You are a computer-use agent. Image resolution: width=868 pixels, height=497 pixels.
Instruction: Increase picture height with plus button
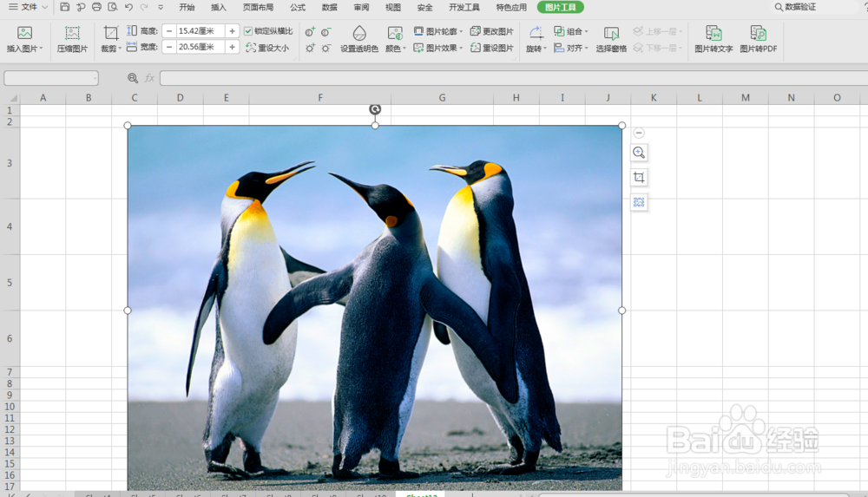[232, 31]
